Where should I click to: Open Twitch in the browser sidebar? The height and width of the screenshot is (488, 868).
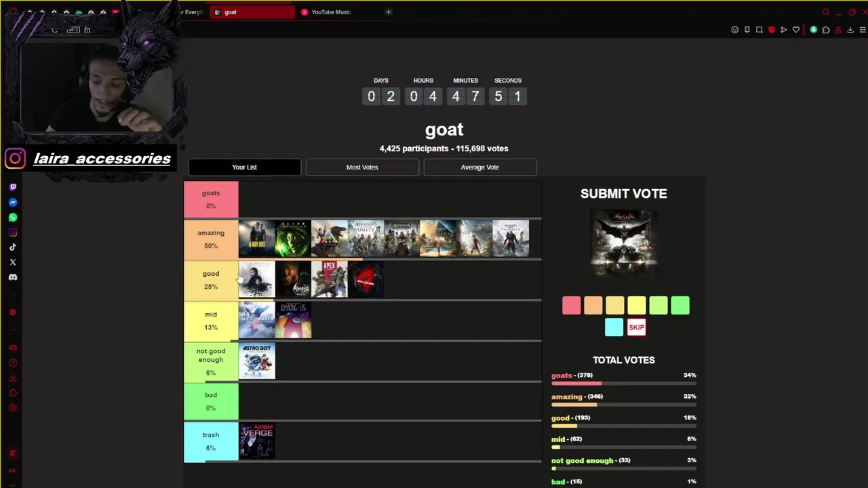coord(13,187)
